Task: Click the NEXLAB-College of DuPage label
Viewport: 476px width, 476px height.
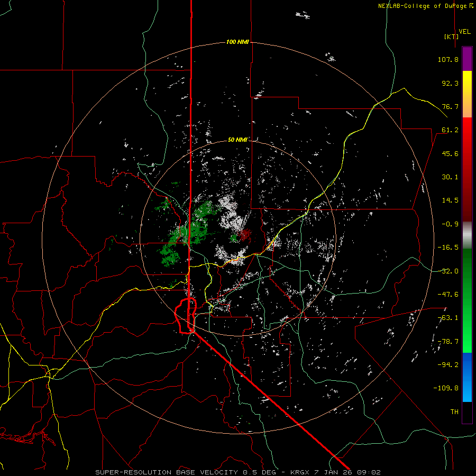Action: 425,6
